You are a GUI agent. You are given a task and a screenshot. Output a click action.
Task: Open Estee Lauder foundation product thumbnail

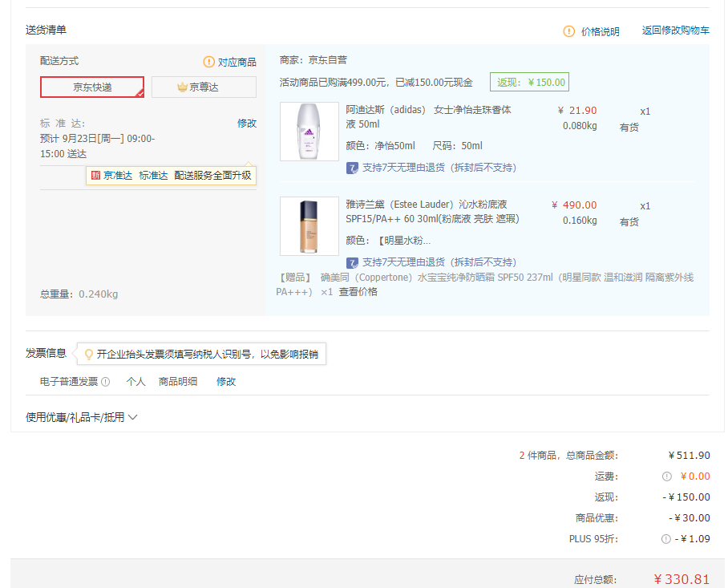309,226
